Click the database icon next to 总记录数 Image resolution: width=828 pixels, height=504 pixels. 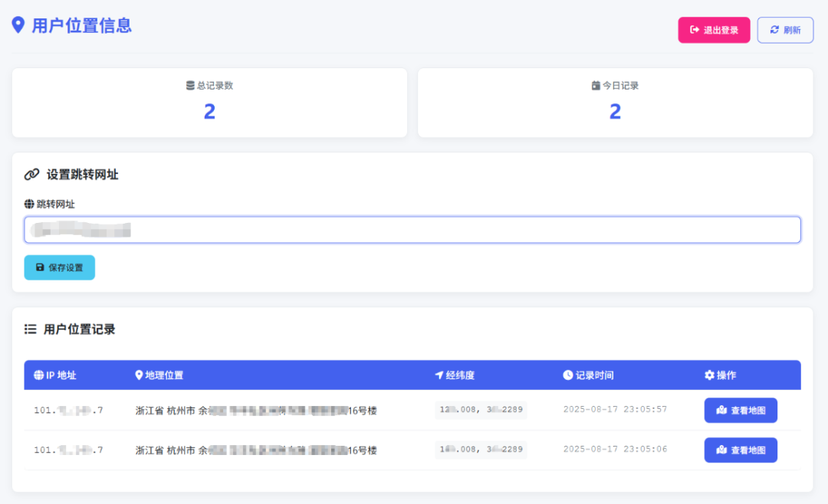(x=190, y=86)
